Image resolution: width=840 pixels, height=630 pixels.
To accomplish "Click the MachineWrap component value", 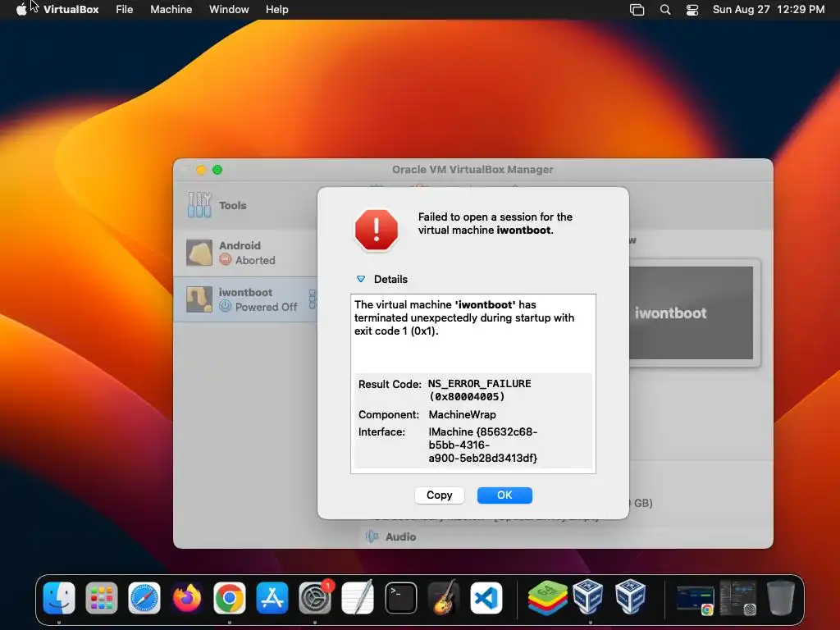I will click(463, 414).
